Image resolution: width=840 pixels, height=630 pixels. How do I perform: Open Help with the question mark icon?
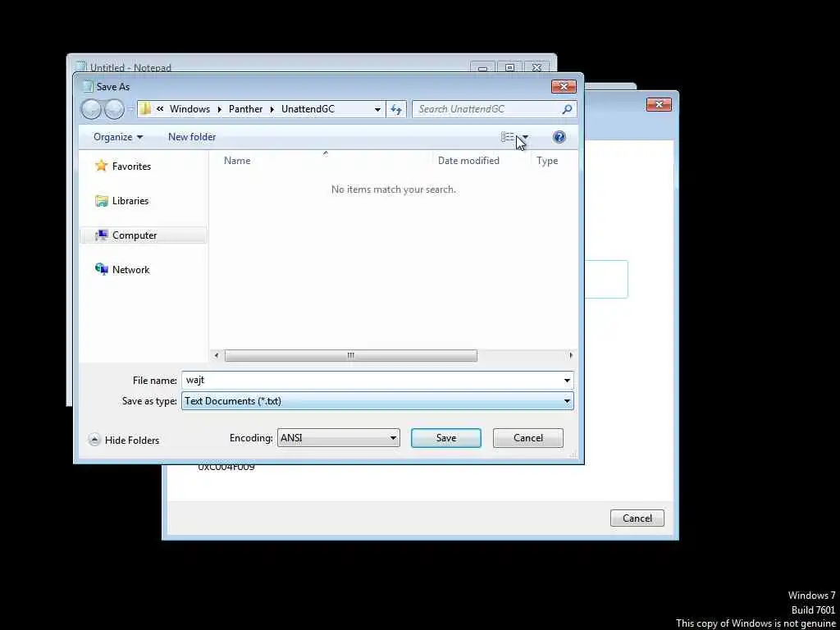point(559,137)
